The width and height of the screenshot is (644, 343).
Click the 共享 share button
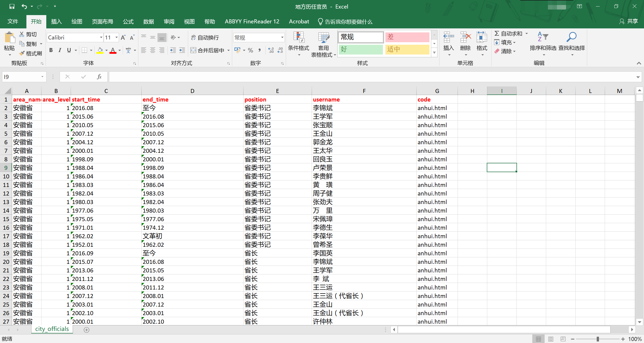(628, 21)
